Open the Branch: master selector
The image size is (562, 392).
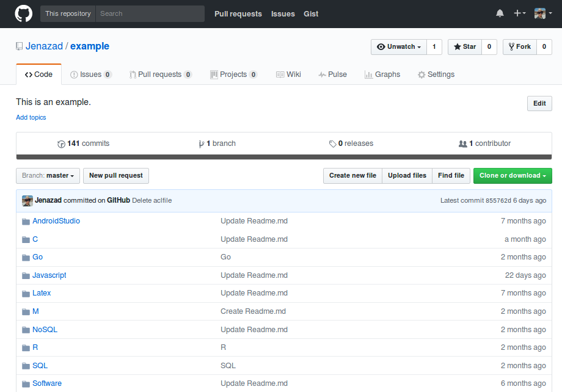(x=48, y=176)
